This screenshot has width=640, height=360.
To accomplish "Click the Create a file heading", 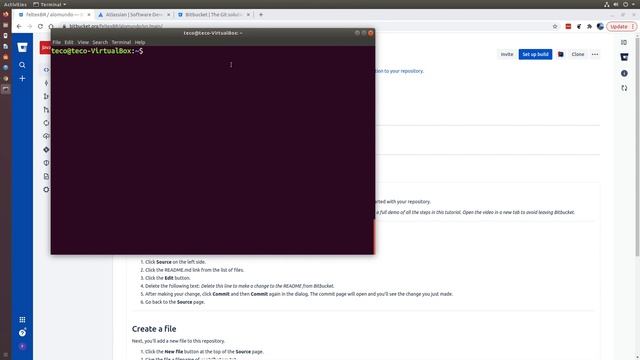I will [154, 329].
